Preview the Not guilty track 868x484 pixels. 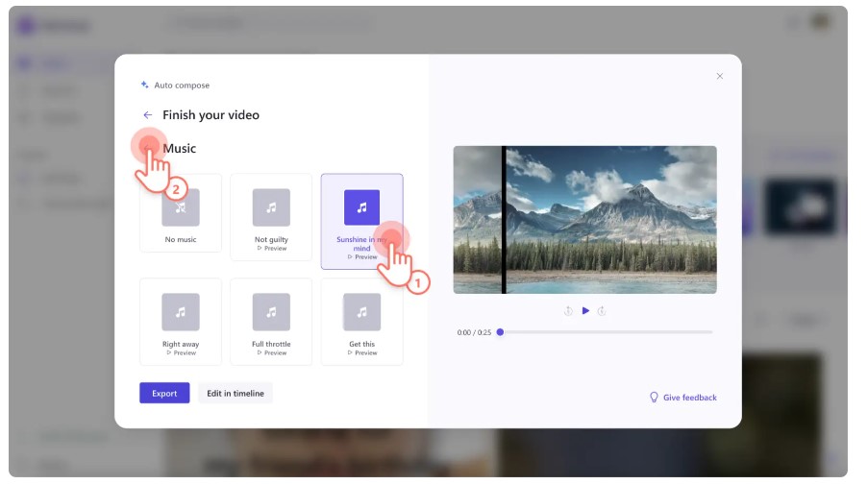[272, 249]
